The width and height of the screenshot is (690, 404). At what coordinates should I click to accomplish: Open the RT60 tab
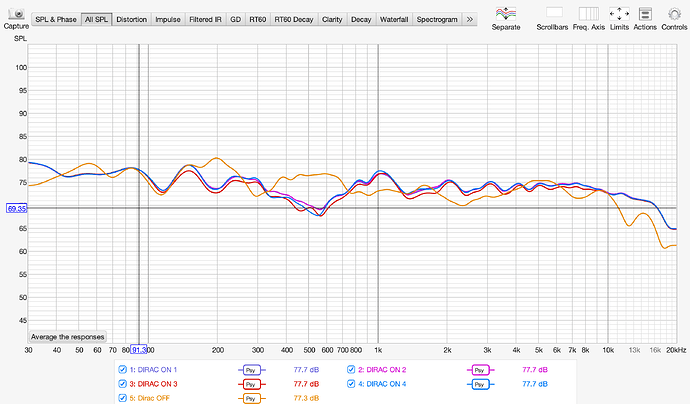click(x=257, y=19)
